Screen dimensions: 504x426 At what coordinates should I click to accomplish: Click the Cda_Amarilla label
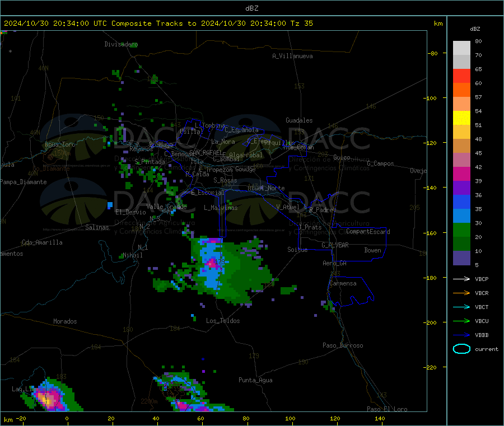pyautogui.click(x=42, y=242)
